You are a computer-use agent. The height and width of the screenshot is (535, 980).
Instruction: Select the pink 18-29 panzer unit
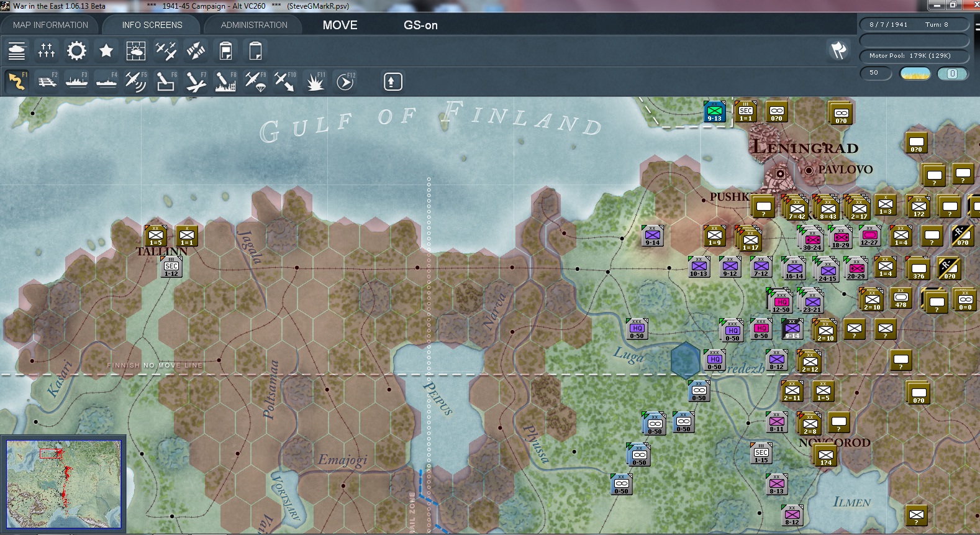click(840, 237)
